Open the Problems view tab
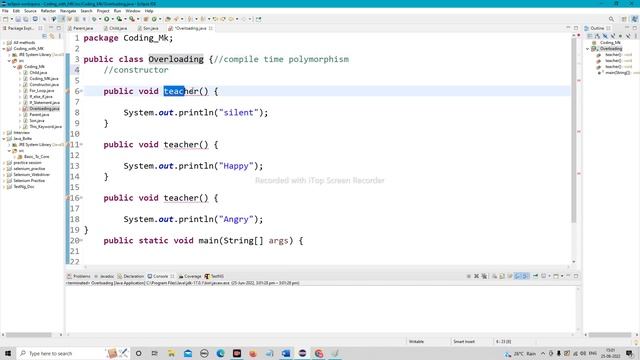640x360 pixels. click(x=79, y=276)
